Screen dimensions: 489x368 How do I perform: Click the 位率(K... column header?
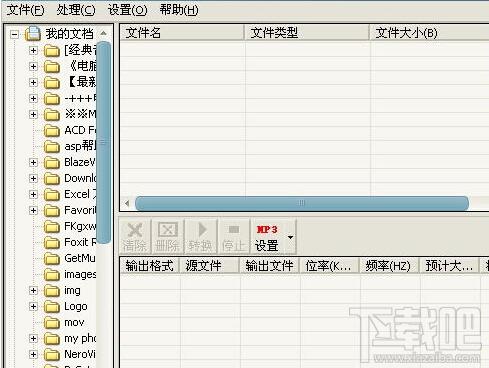[x=329, y=266]
